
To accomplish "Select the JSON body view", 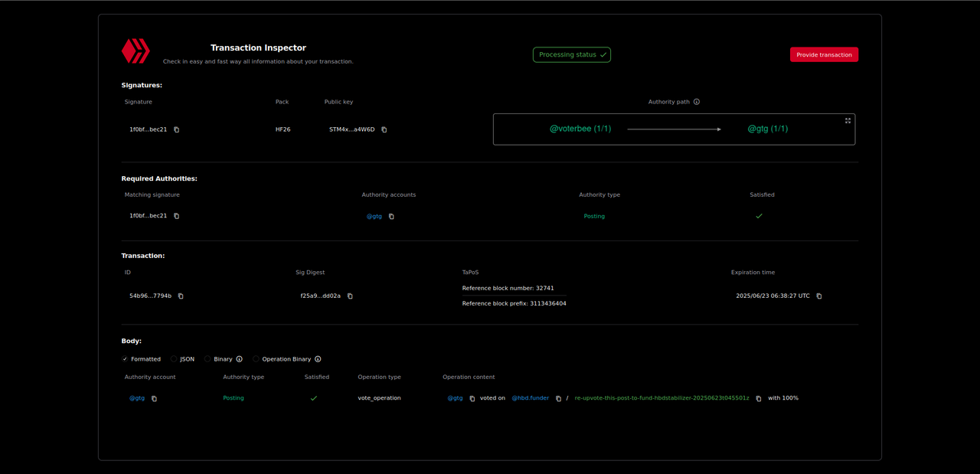I will click(174, 359).
